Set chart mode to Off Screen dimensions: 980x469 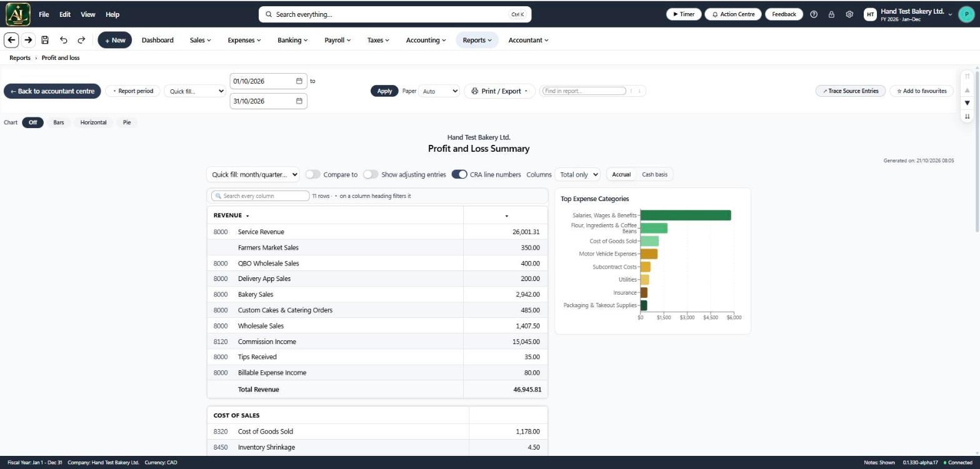coord(32,122)
